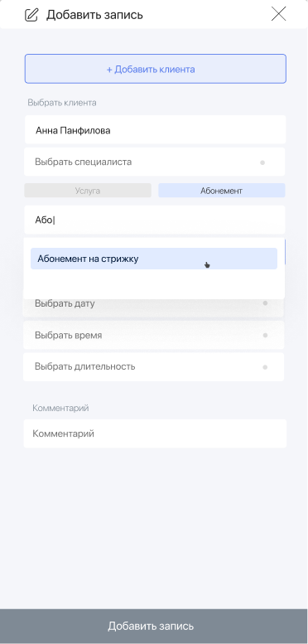The height and width of the screenshot is (644, 308).
Task: Switch to the Услуга tab
Action: [x=88, y=191]
